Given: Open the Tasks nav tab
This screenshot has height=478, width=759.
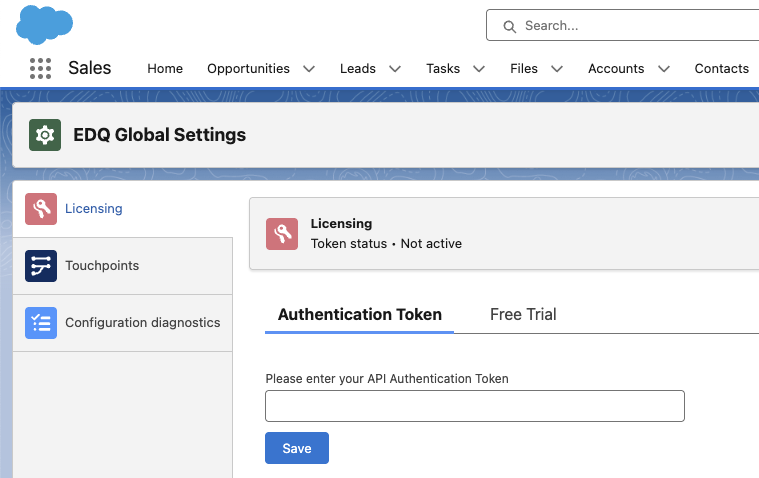Looking at the screenshot, I should click(x=443, y=69).
